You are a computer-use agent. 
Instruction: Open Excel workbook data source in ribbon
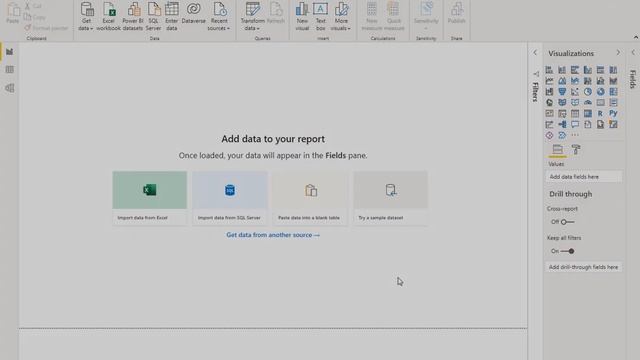(x=109, y=16)
